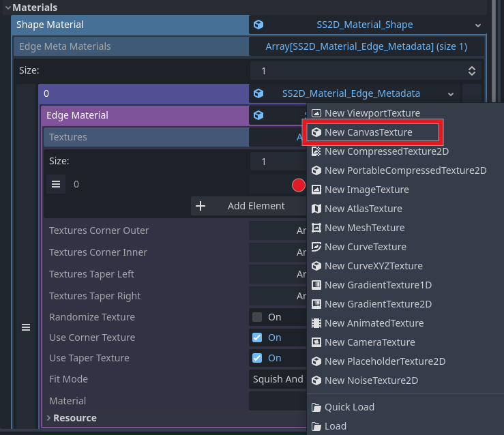
Task: Click the New AtlasTexture icon
Action: (316, 209)
